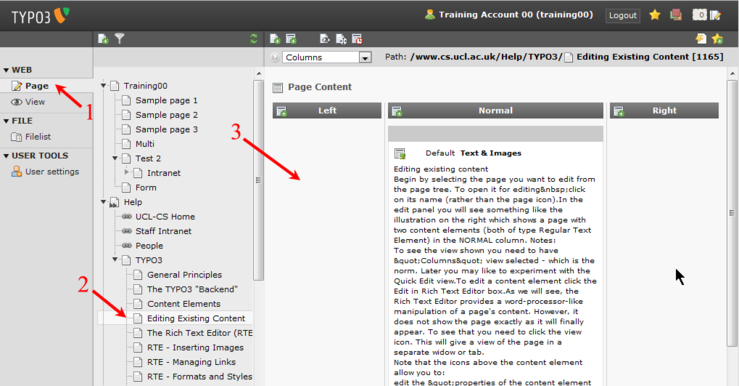Click the Help folder icon in tree
The height and width of the screenshot is (386, 739).
[x=115, y=202]
